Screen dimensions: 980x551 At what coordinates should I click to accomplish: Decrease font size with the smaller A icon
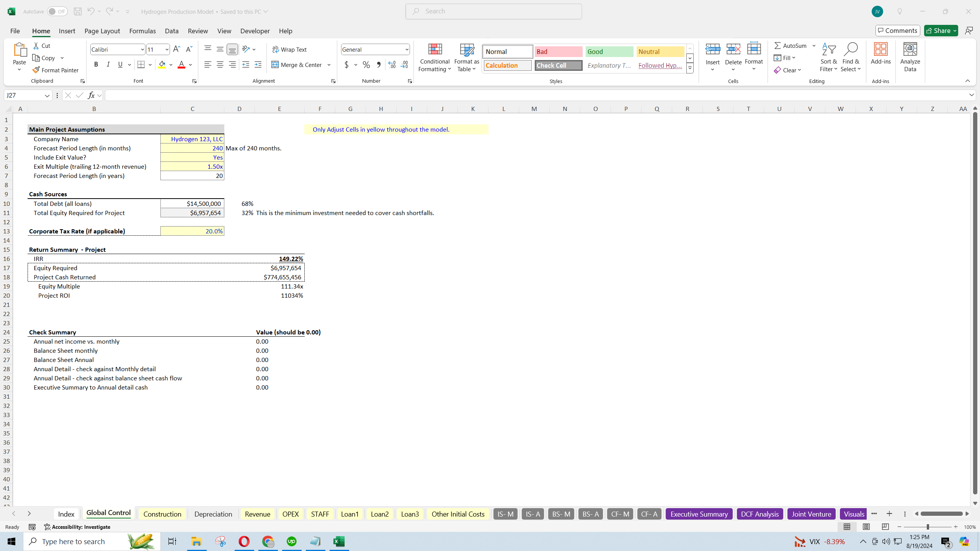coord(189,49)
